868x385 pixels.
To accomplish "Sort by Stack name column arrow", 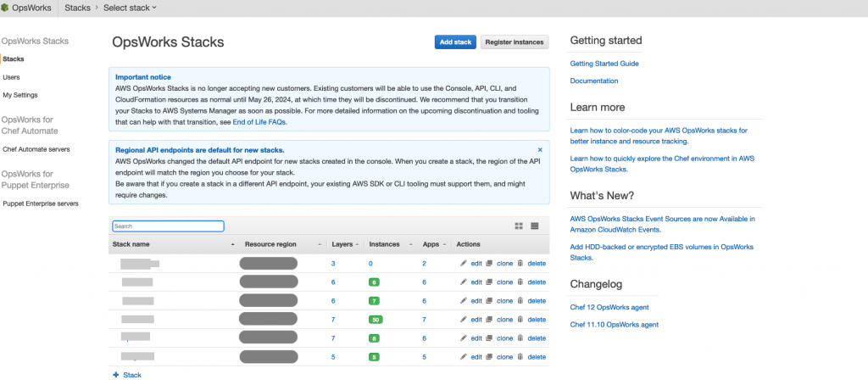I will coord(232,244).
